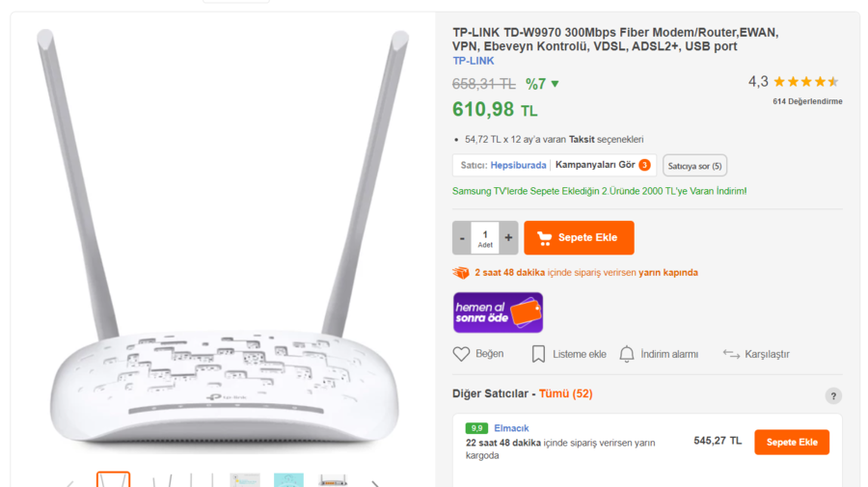The height and width of the screenshot is (487, 868).
Task: Add Elmacık offer to cart
Action: [x=792, y=443]
